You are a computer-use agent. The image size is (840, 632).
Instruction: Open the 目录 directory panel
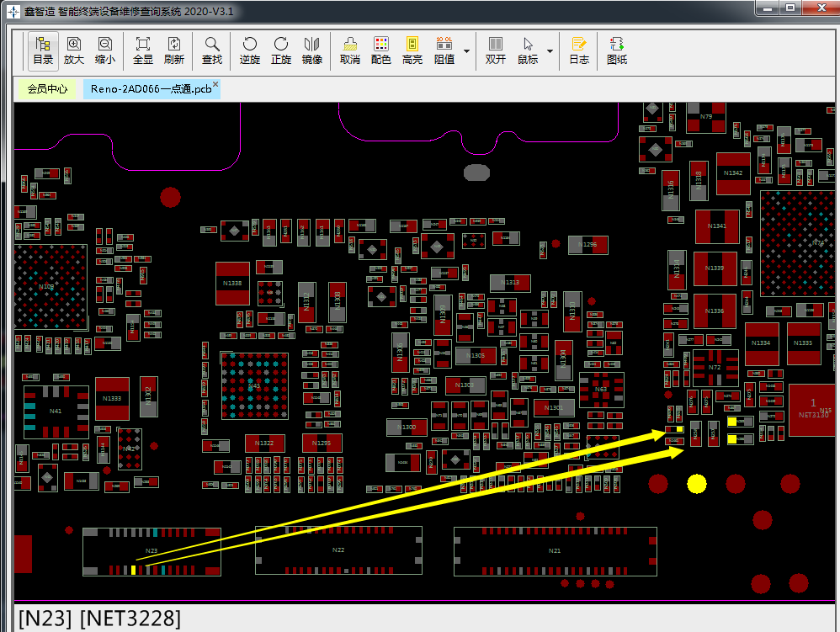pyautogui.click(x=43, y=50)
